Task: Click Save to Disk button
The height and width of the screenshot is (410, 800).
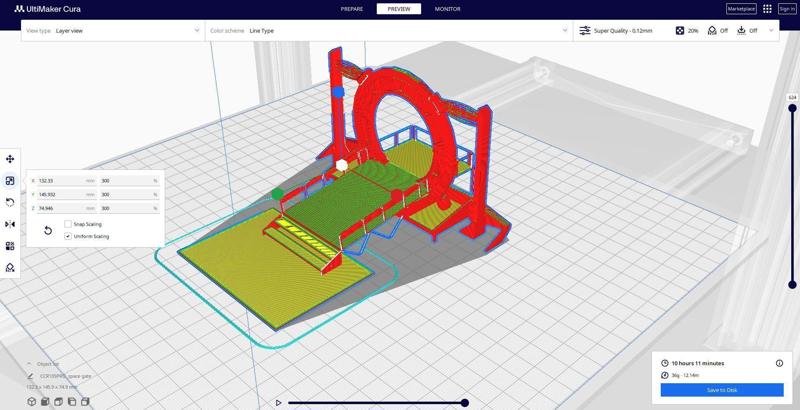Action: (722, 390)
